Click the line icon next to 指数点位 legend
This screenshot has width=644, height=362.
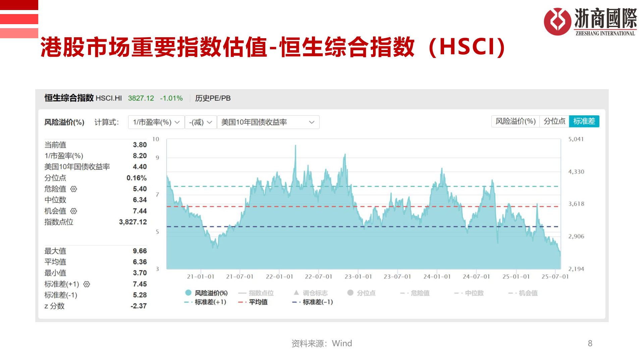pos(242,293)
